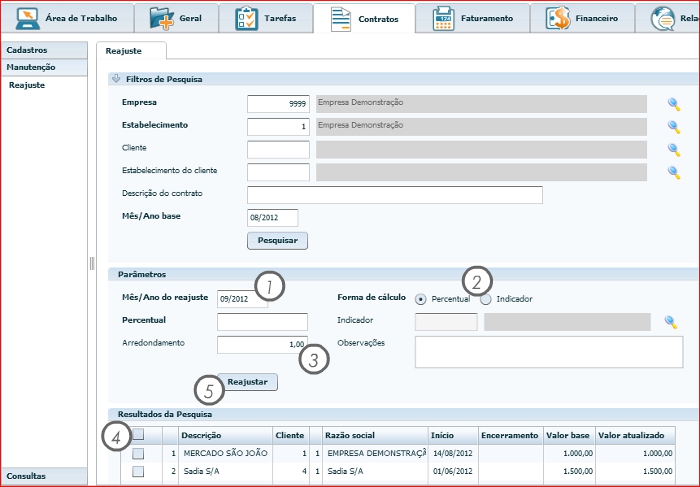Click the 14/08/2012 start date cell
The image size is (700, 487).
tap(452, 454)
